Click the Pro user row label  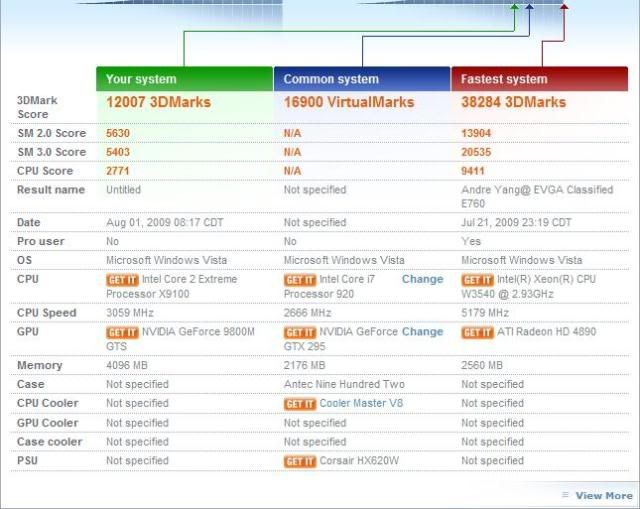coord(40,241)
